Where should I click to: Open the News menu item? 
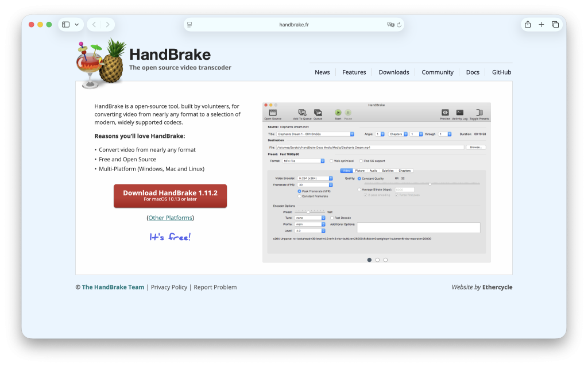coord(322,72)
